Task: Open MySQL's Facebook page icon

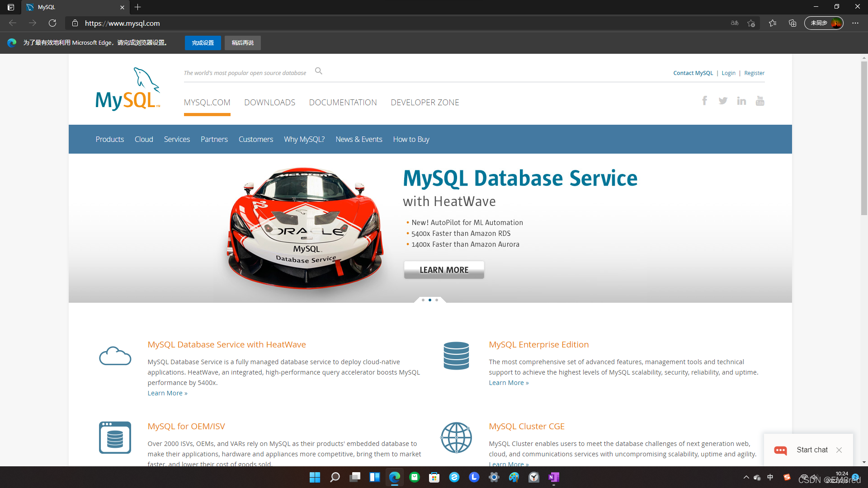Action: pyautogui.click(x=704, y=101)
